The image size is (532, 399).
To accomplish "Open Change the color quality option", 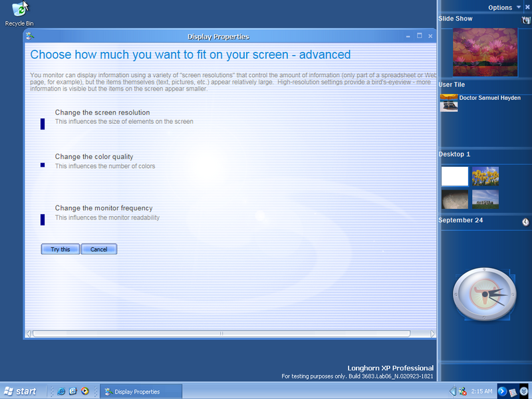I will click(94, 157).
